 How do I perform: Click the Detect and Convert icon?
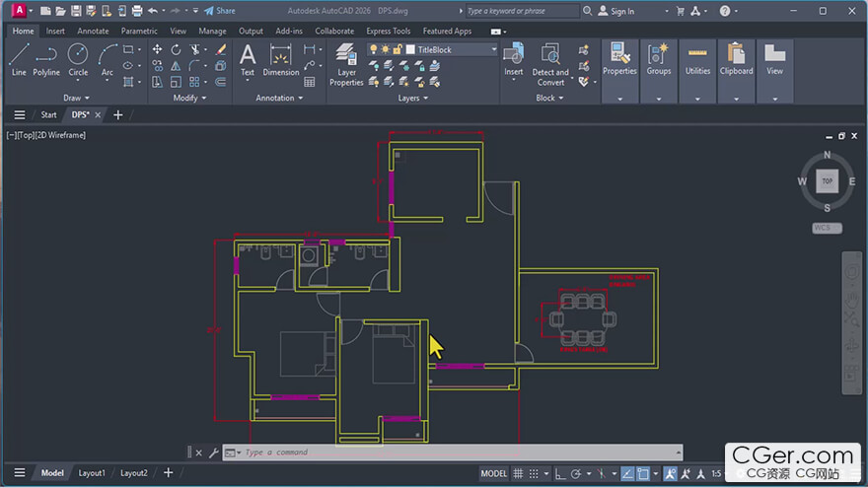coord(550,65)
